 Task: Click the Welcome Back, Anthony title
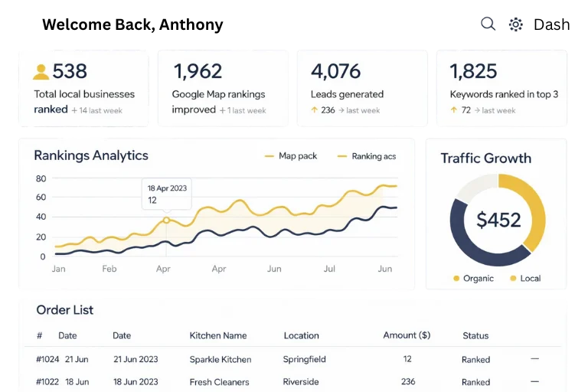(x=132, y=24)
